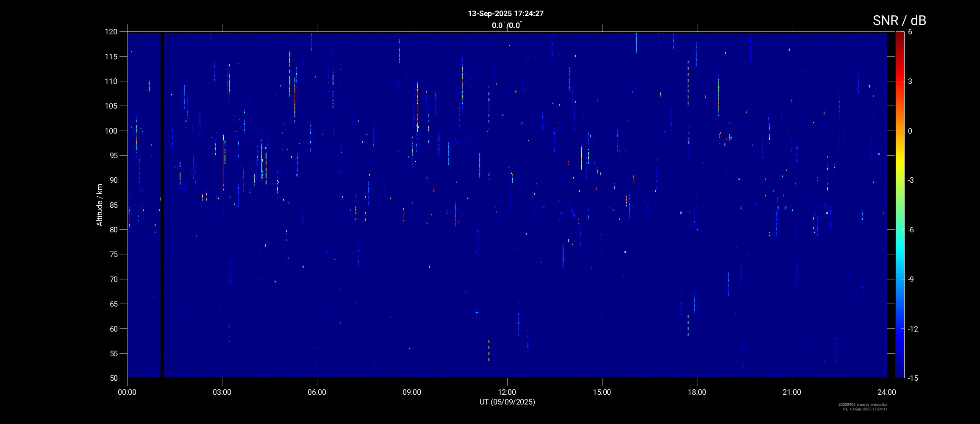
Task: Click the 12:00 time axis tick
Action: coord(507,392)
